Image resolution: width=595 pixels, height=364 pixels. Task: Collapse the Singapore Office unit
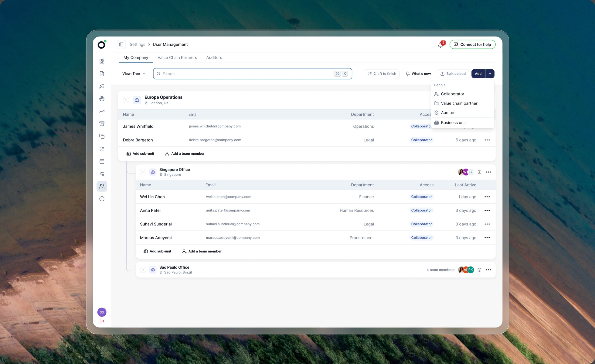(x=143, y=172)
